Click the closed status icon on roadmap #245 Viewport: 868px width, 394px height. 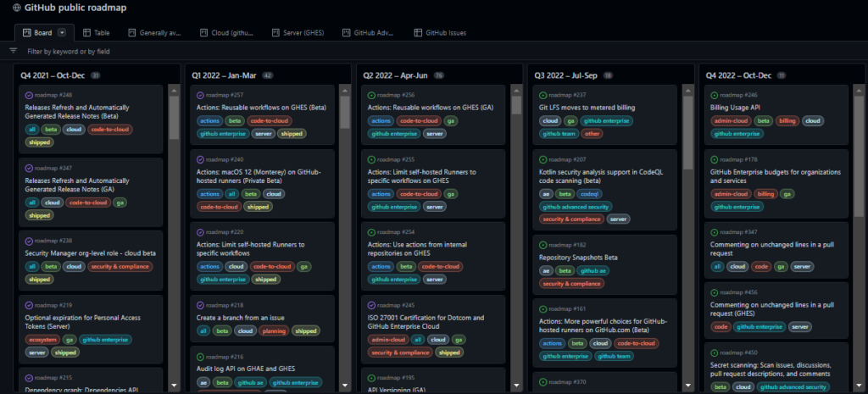click(x=371, y=306)
